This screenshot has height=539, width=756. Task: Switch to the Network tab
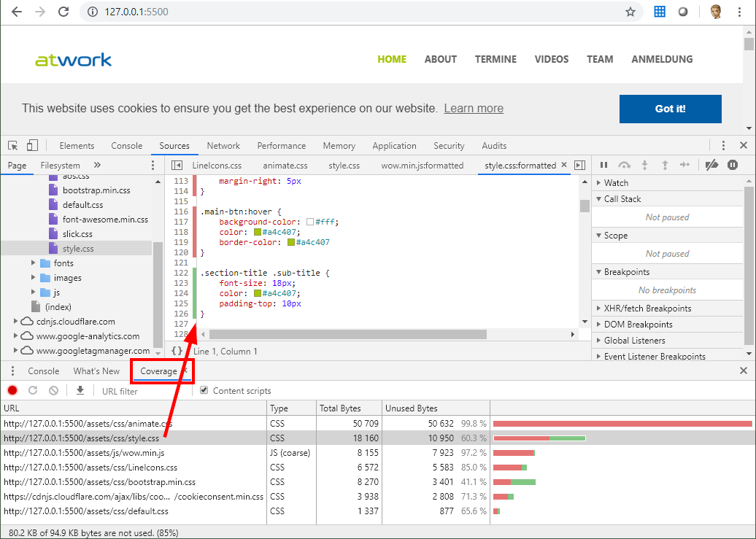point(223,146)
